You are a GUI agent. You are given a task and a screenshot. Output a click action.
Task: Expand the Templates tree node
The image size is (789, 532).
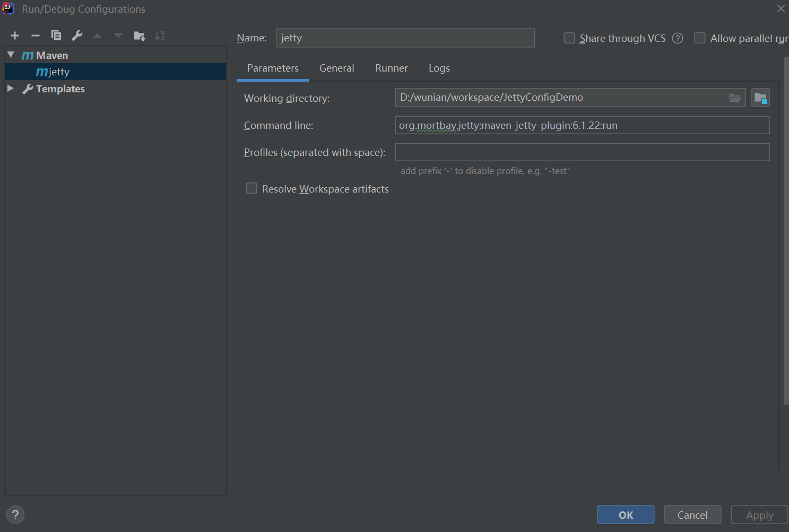pyautogui.click(x=11, y=89)
